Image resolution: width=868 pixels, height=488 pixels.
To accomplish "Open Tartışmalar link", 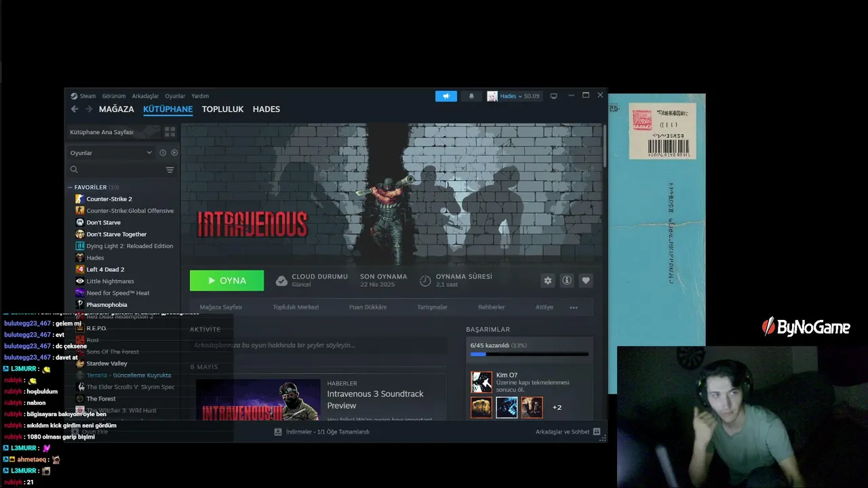I will (x=432, y=308).
